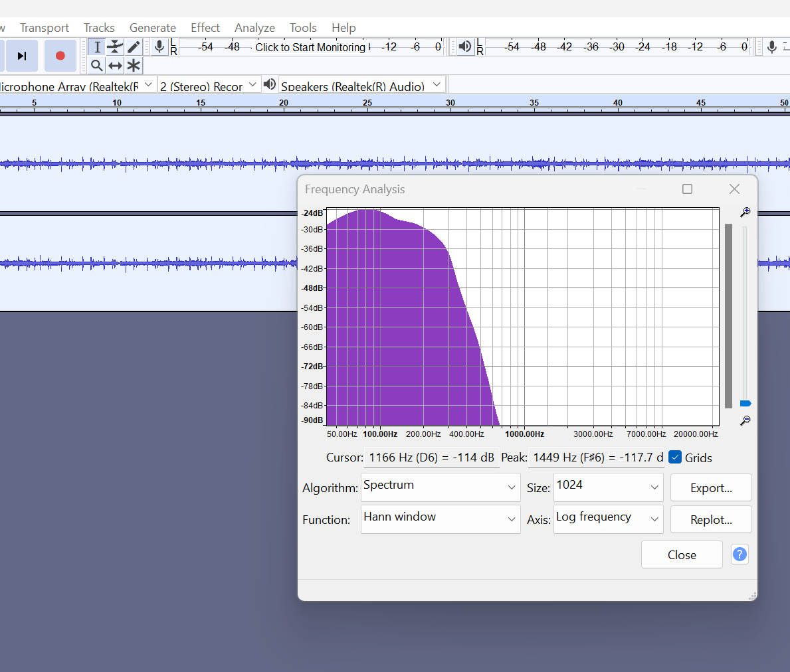
Task: Expand the Size dropdown showing 1024
Action: [x=608, y=487]
